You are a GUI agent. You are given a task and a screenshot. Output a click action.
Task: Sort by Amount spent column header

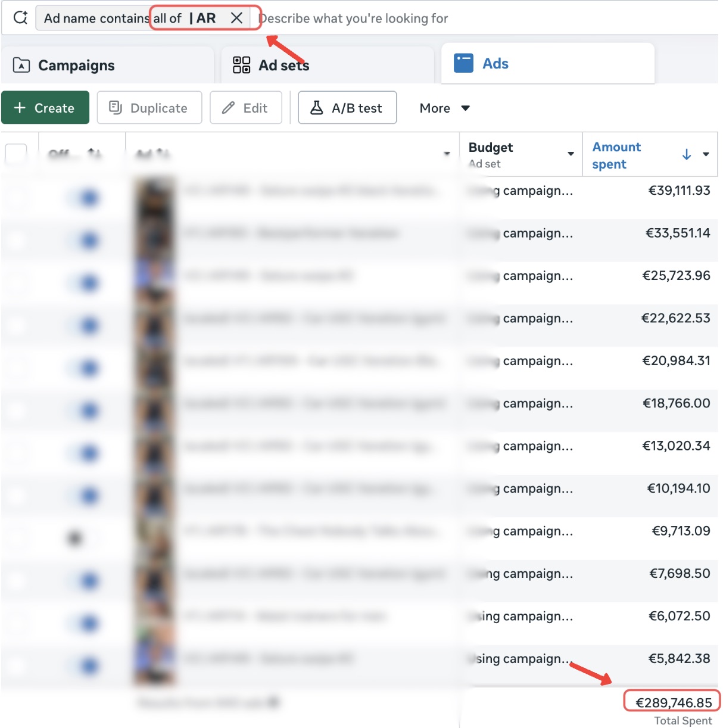[x=616, y=155]
